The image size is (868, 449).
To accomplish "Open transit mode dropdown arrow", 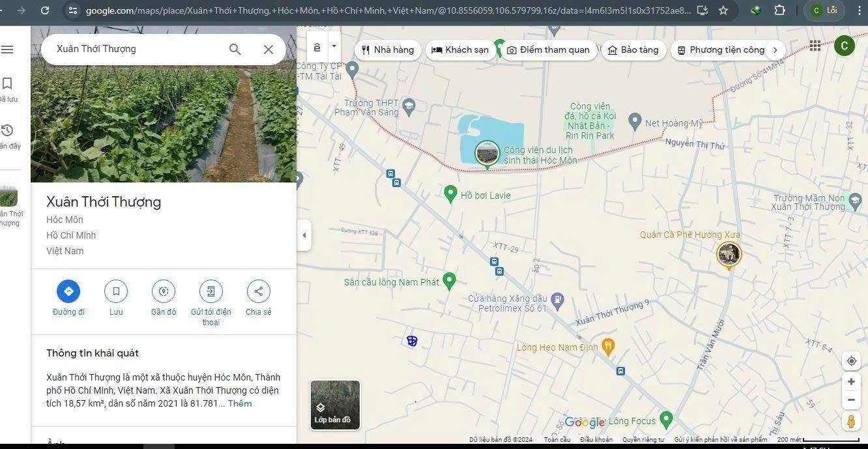I will [x=334, y=47].
